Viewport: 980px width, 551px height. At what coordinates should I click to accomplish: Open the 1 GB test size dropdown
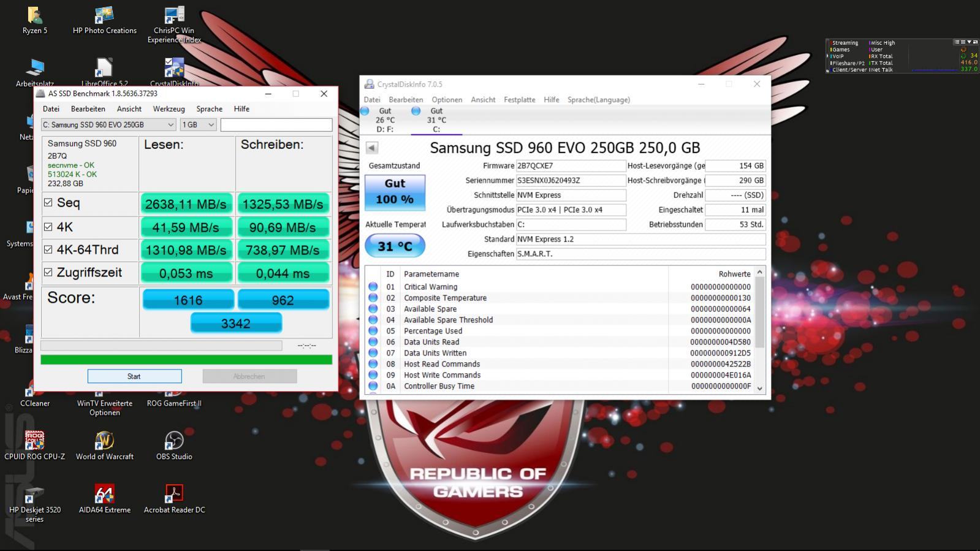pos(198,124)
